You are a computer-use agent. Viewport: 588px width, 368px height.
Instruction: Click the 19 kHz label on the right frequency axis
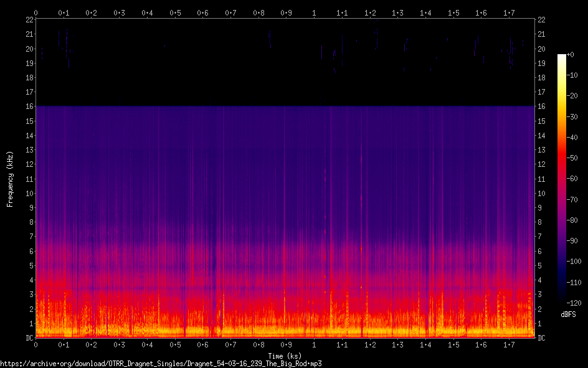[x=541, y=64]
